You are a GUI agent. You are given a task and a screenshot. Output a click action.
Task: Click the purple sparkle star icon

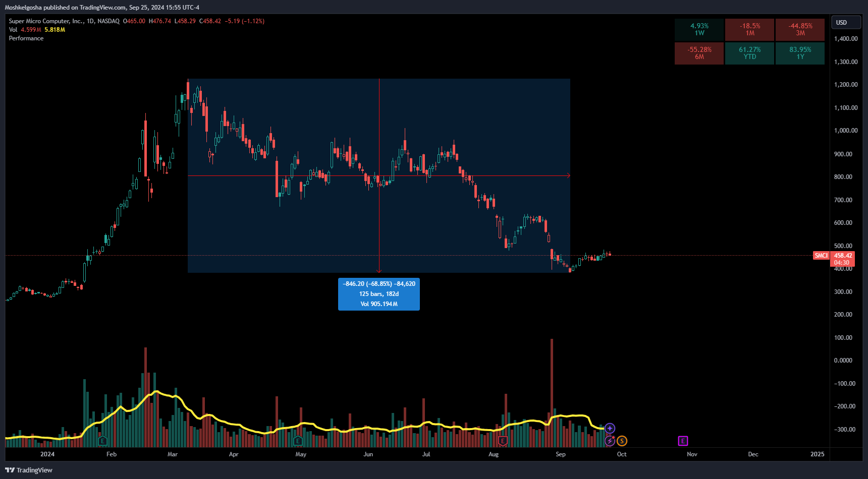point(610,429)
